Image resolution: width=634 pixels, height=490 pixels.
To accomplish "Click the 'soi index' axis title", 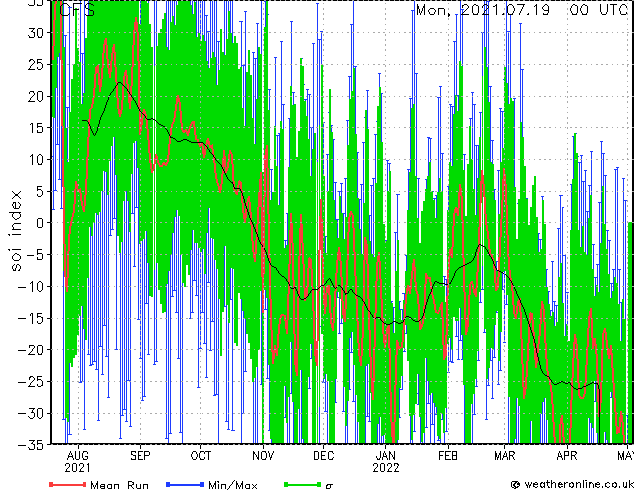I will (x=16, y=230).
